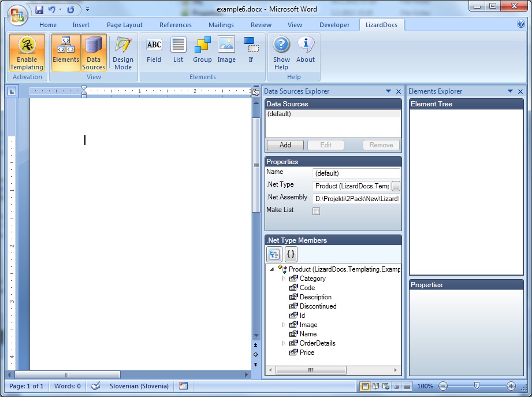Switch to the Developer tab
Screen dimensions: 532x397
click(334, 25)
